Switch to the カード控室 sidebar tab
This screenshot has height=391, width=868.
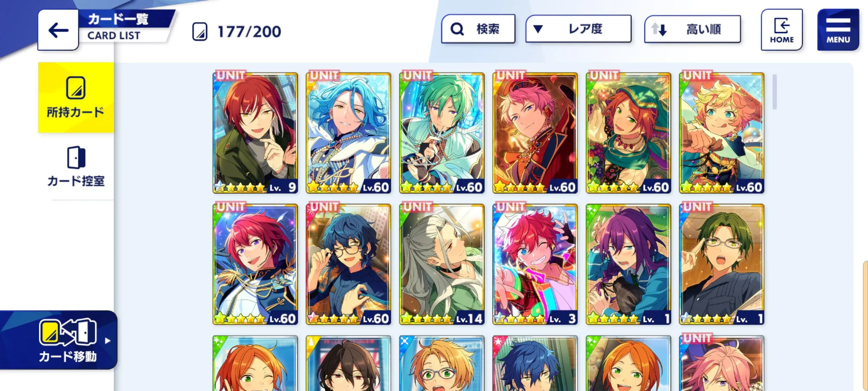click(x=76, y=167)
